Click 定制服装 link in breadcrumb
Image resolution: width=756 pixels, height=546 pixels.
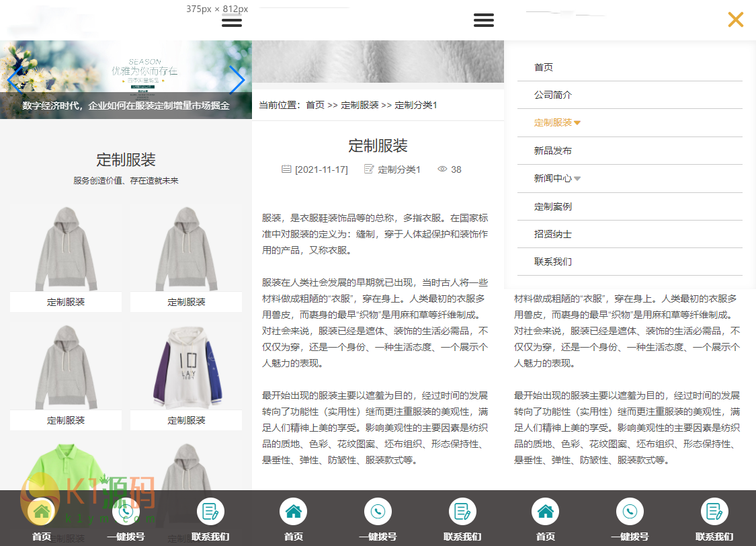tap(360, 105)
